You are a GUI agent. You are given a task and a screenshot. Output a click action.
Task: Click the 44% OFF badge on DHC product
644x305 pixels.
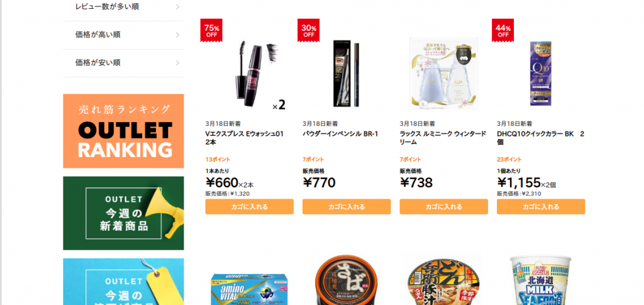502,30
